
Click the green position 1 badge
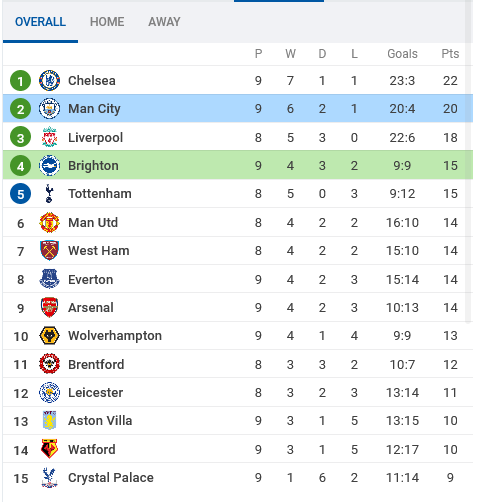[20, 81]
